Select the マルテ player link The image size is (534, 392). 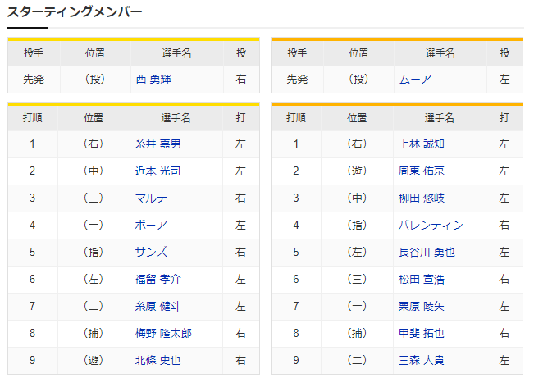151,198
